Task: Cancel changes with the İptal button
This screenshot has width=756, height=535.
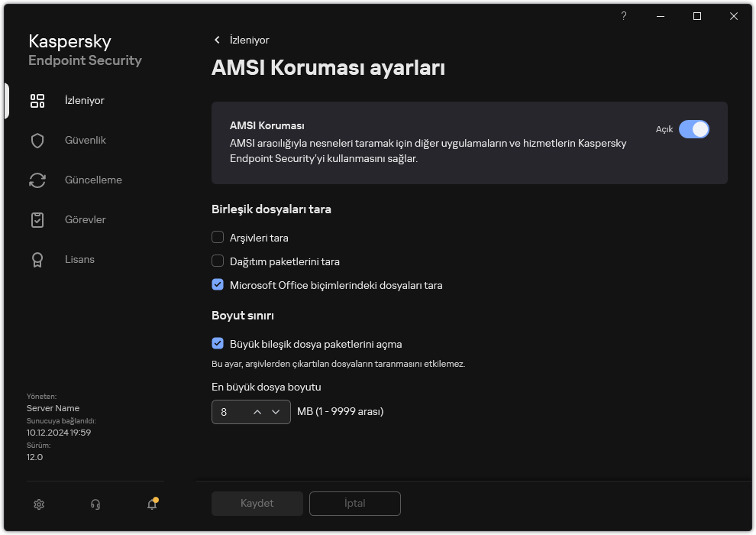Action: tap(354, 503)
